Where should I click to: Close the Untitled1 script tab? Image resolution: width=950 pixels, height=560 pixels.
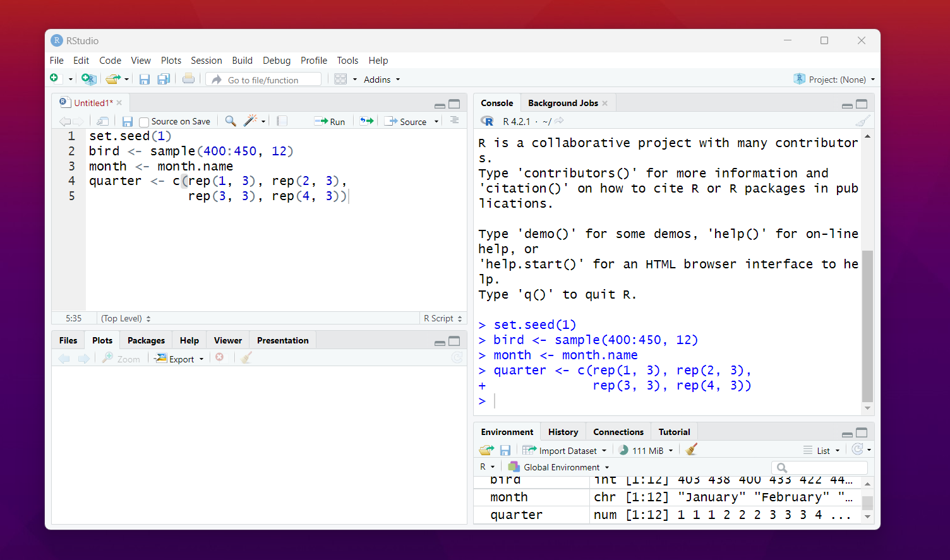119,103
